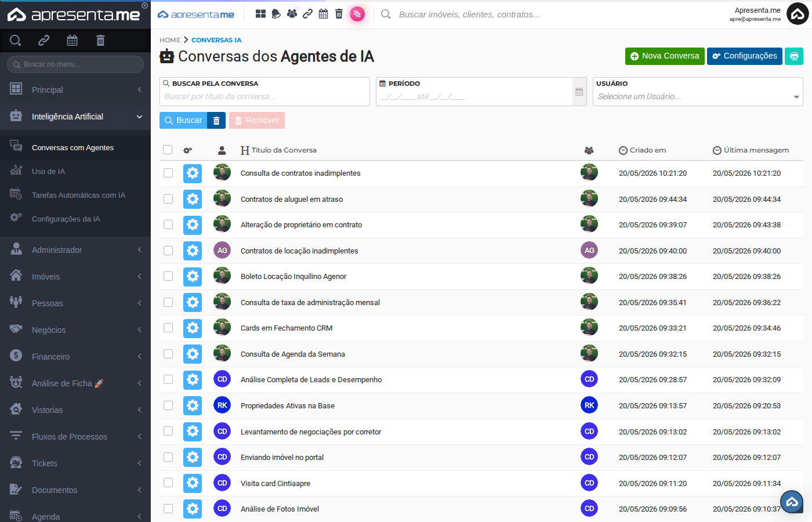This screenshot has width=812, height=522.
Task: Open Tickets sidebar menu
Action: click(x=75, y=463)
